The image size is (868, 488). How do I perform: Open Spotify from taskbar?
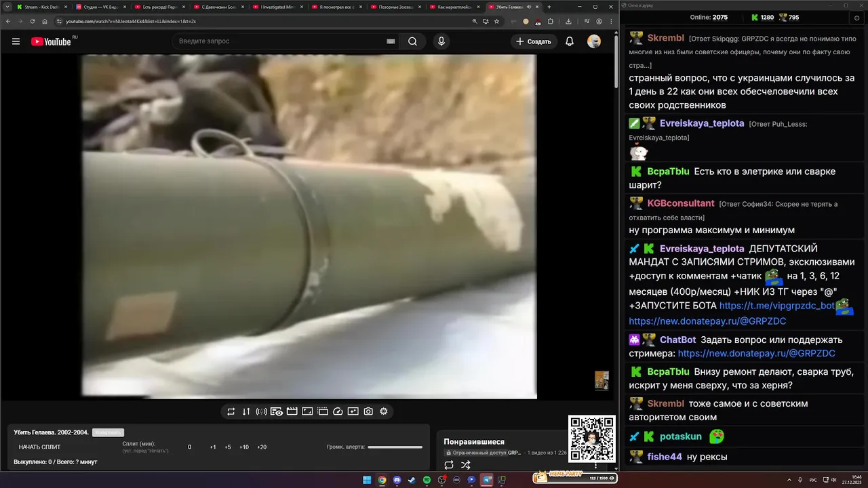427,480
